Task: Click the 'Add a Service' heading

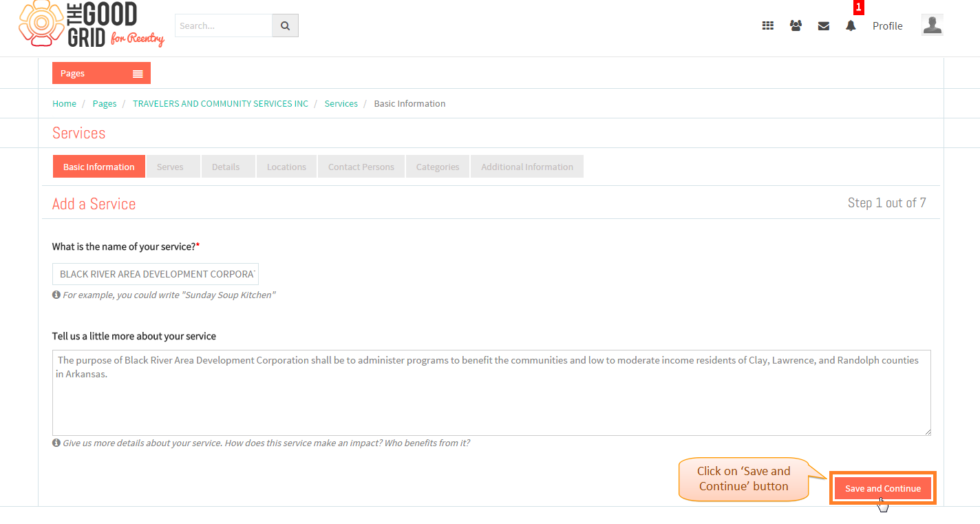Action: pyautogui.click(x=94, y=204)
